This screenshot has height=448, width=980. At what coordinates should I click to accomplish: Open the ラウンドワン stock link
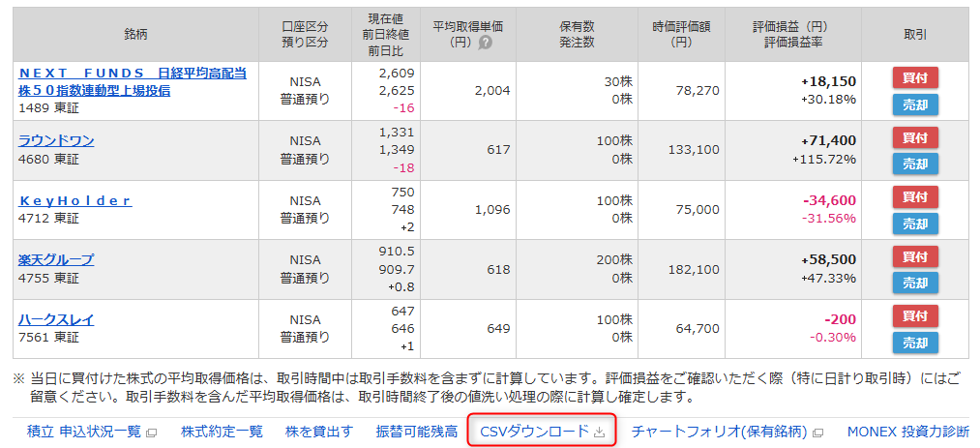tap(56, 140)
